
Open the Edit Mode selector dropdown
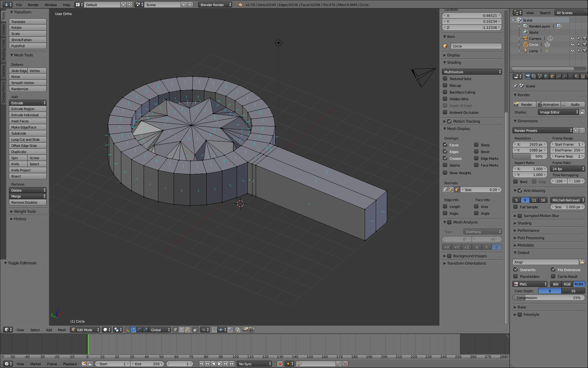click(85, 330)
